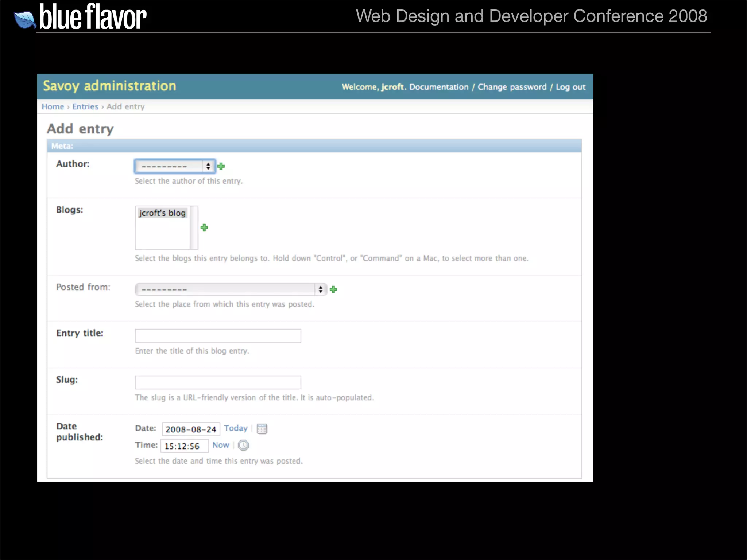
Task: Select jcroft's blog in Blogs list
Action: pos(162,213)
